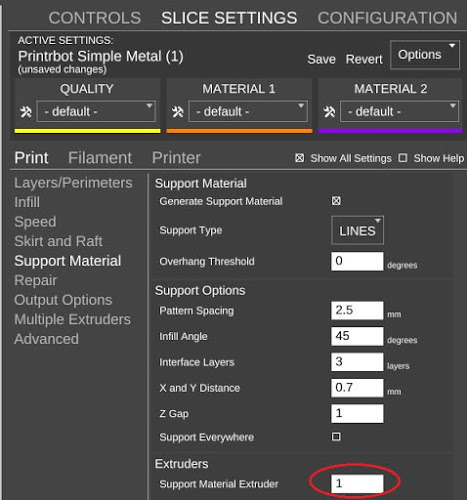The width and height of the screenshot is (467, 500).
Task: Click Revert to discard changes
Action: [364, 59]
